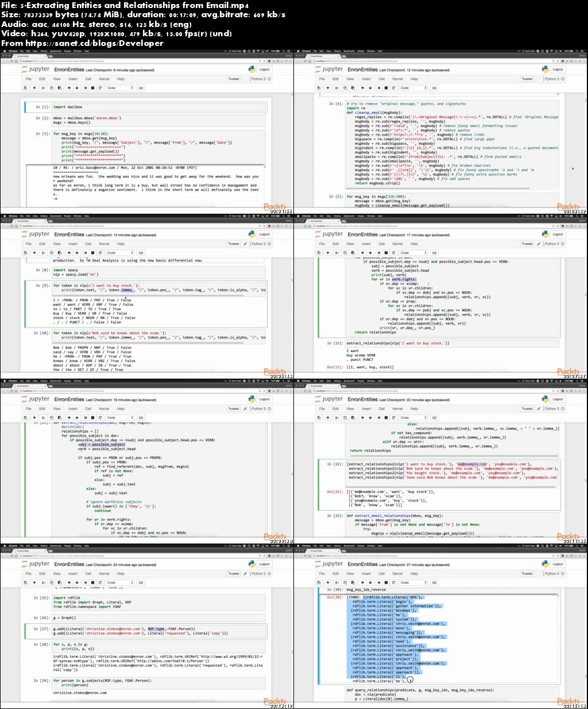Open Code cell-type dropdown in 27-minutes-ago notebook
The image size is (588, 709).
[413, 583]
